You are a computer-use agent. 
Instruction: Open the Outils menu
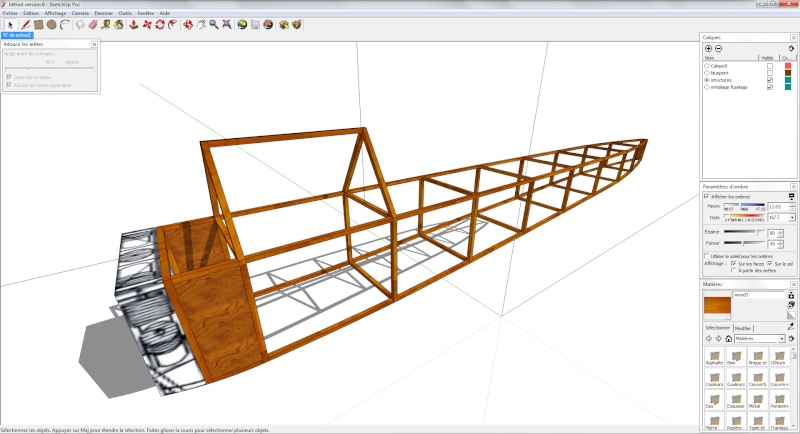125,13
